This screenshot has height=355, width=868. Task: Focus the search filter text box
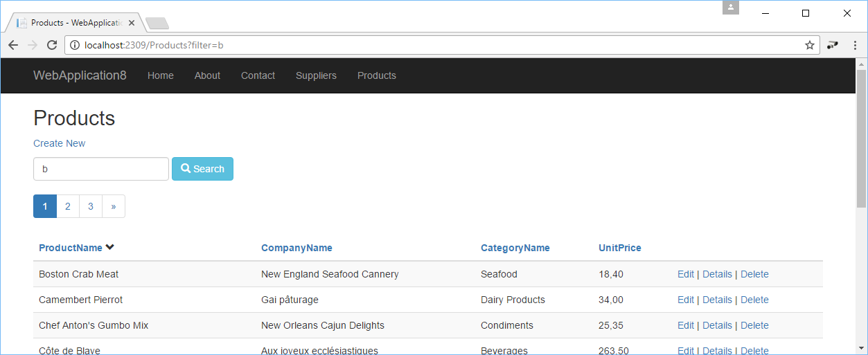point(101,169)
